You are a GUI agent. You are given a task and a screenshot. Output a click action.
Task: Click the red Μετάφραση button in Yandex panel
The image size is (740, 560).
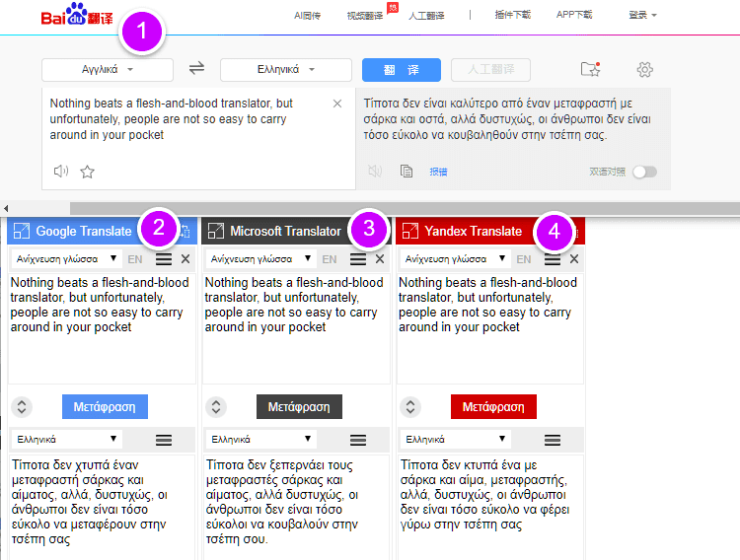[493, 406]
